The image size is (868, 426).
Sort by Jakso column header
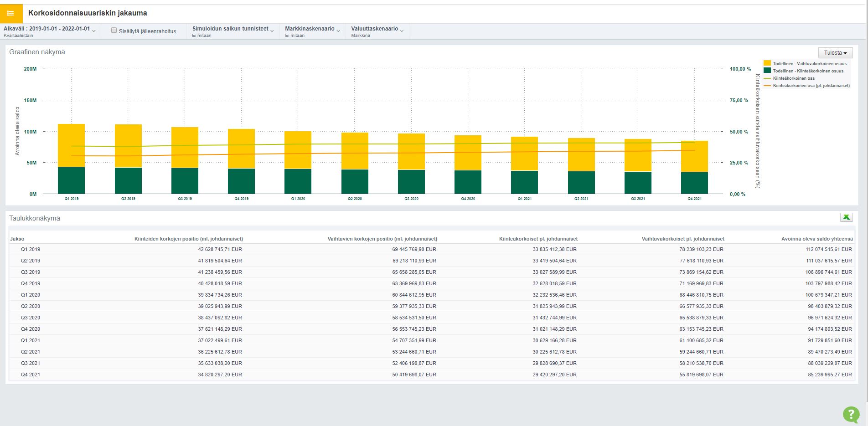[x=17, y=239]
